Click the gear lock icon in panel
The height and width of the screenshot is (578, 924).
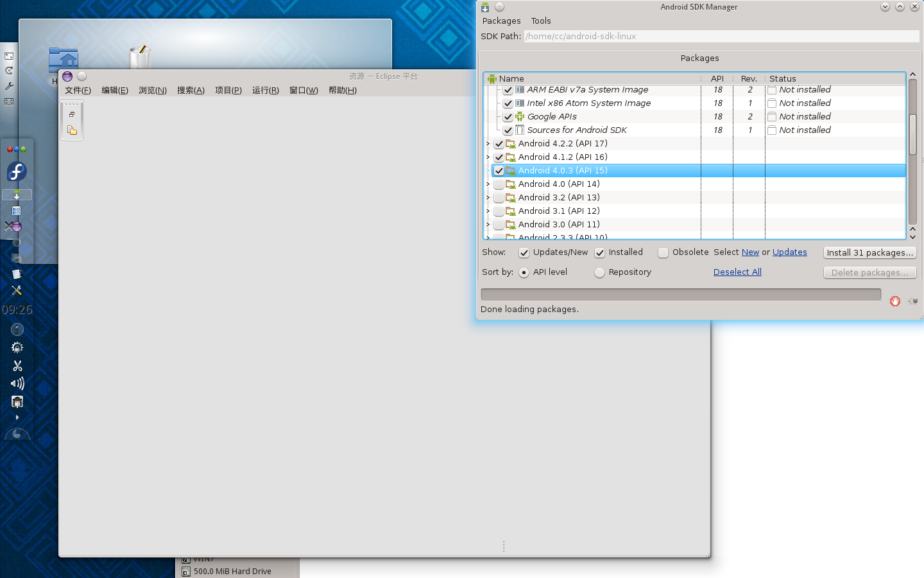17,347
